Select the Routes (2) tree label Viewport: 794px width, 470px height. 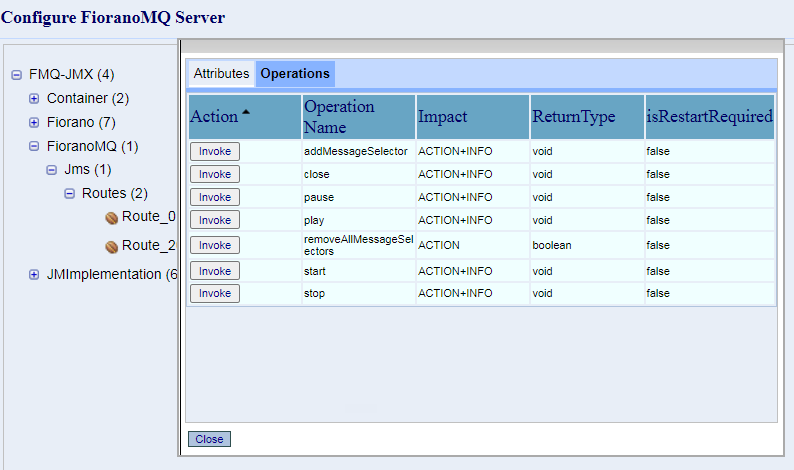115,193
